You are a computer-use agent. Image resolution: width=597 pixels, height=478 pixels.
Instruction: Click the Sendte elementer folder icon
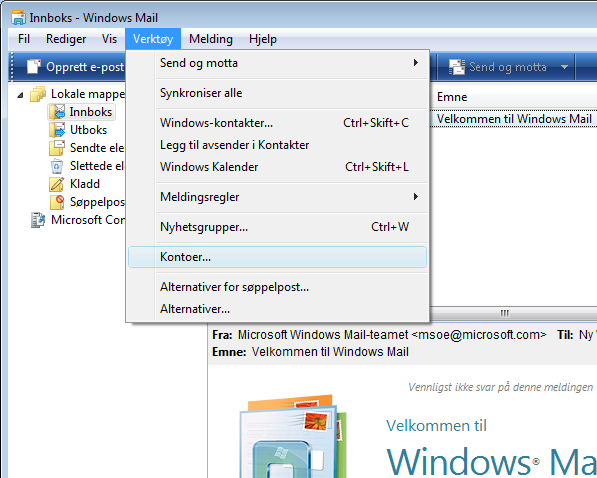coord(57,148)
